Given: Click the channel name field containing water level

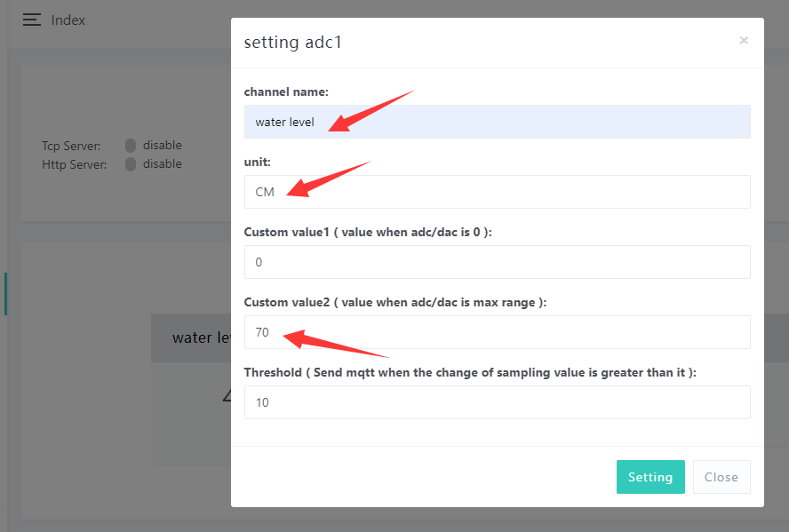Looking at the screenshot, I should (497, 122).
